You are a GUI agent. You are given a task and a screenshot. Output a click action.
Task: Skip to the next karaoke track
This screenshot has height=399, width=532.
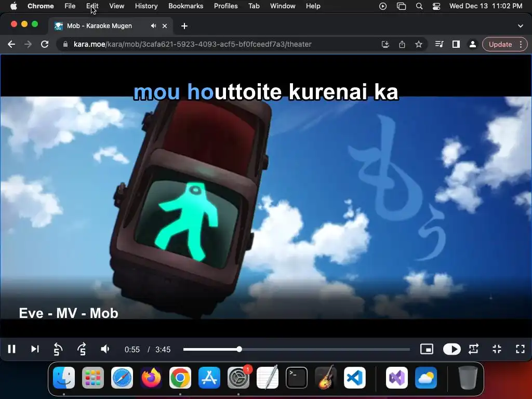(35, 349)
